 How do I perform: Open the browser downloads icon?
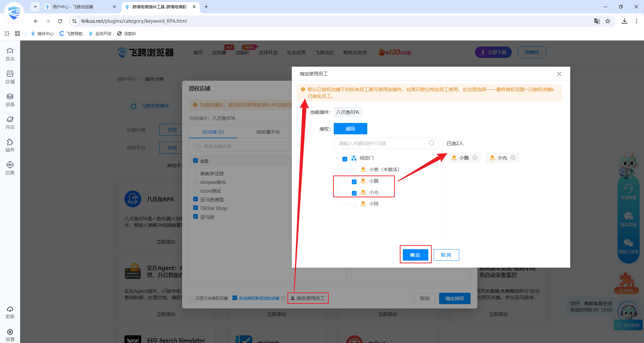click(x=625, y=21)
